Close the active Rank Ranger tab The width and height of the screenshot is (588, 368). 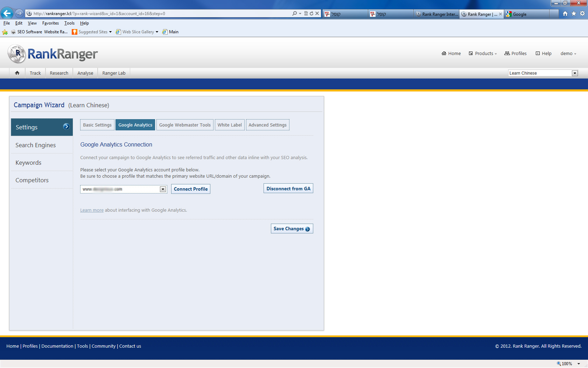click(500, 14)
